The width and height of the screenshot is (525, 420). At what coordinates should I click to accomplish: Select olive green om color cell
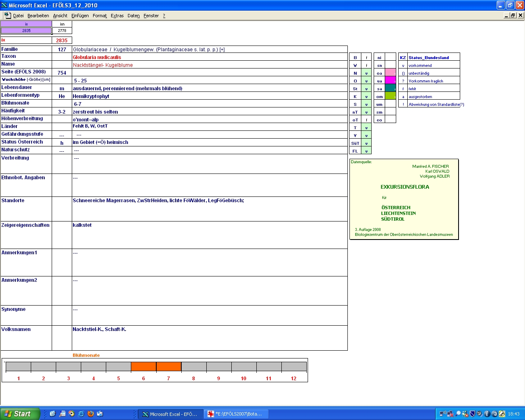[x=390, y=96]
